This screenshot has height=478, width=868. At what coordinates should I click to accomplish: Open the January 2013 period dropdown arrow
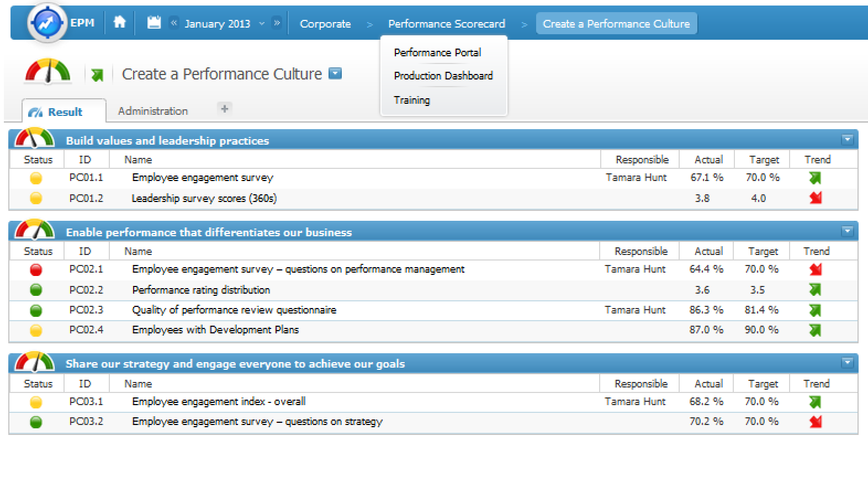tap(262, 23)
